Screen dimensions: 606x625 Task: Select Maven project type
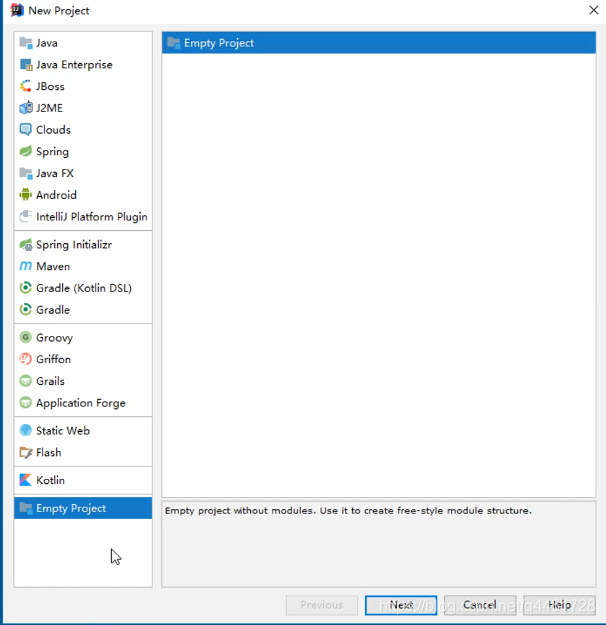[83, 266]
